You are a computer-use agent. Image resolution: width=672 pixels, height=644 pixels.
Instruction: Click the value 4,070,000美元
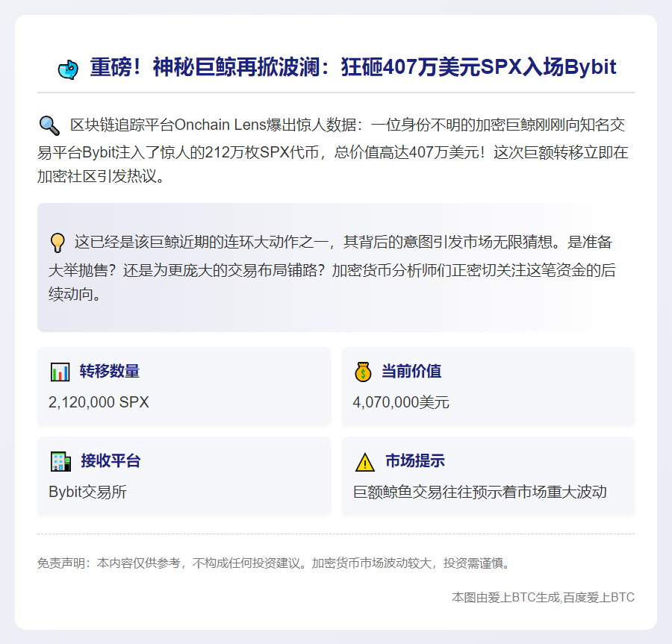click(x=401, y=402)
